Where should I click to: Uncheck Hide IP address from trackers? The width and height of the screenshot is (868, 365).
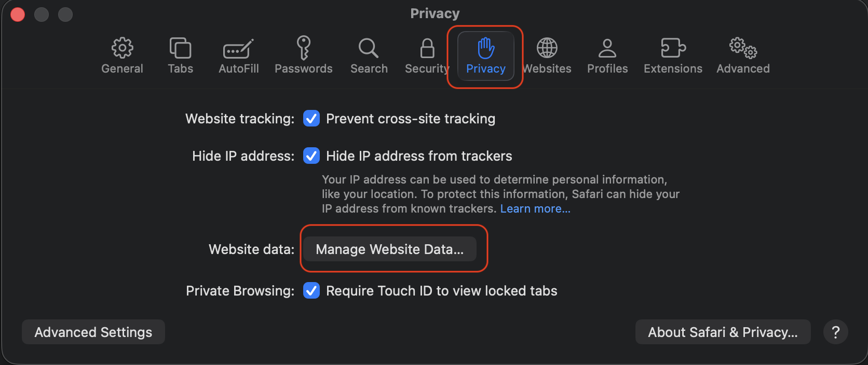point(311,156)
